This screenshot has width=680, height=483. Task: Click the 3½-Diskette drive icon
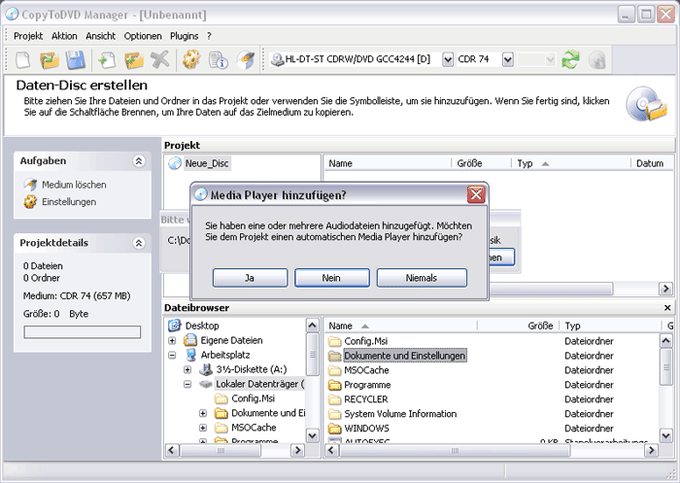(206, 369)
